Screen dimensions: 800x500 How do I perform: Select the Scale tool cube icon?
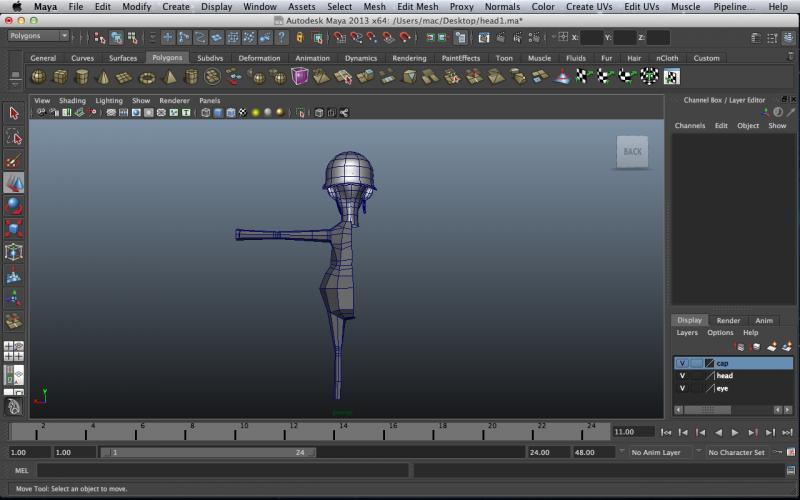point(14,229)
